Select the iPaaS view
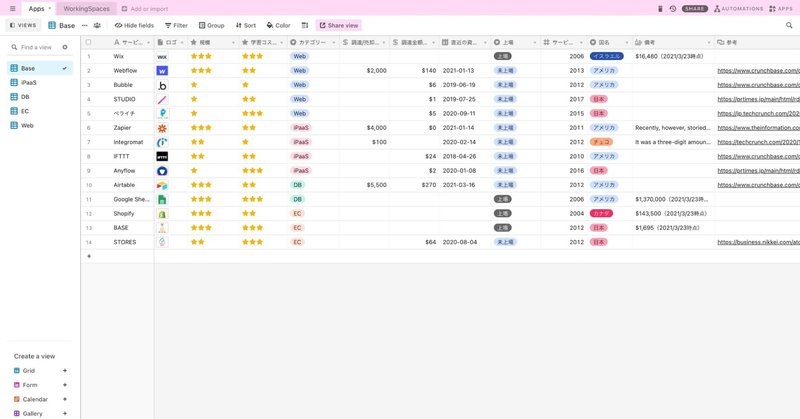The image size is (800, 419). [40, 83]
